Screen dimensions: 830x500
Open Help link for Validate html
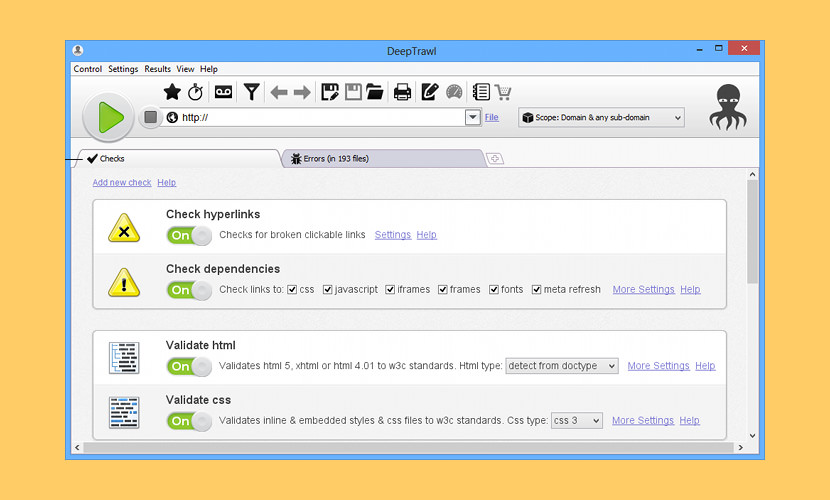click(705, 366)
